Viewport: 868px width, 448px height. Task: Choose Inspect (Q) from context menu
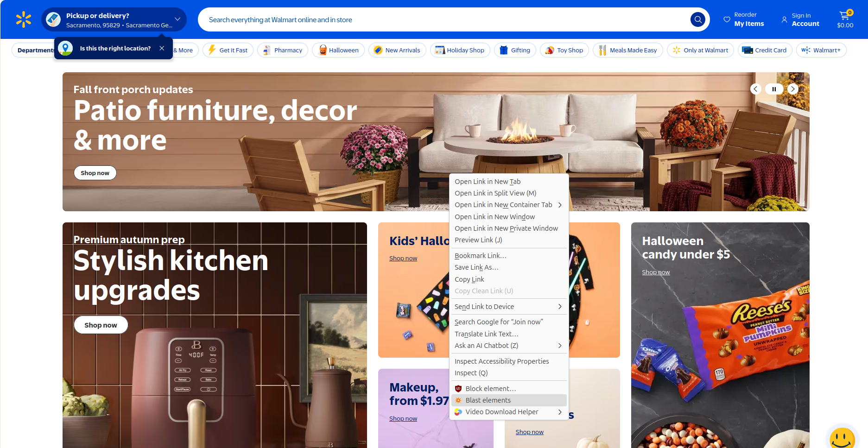(509, 373)
